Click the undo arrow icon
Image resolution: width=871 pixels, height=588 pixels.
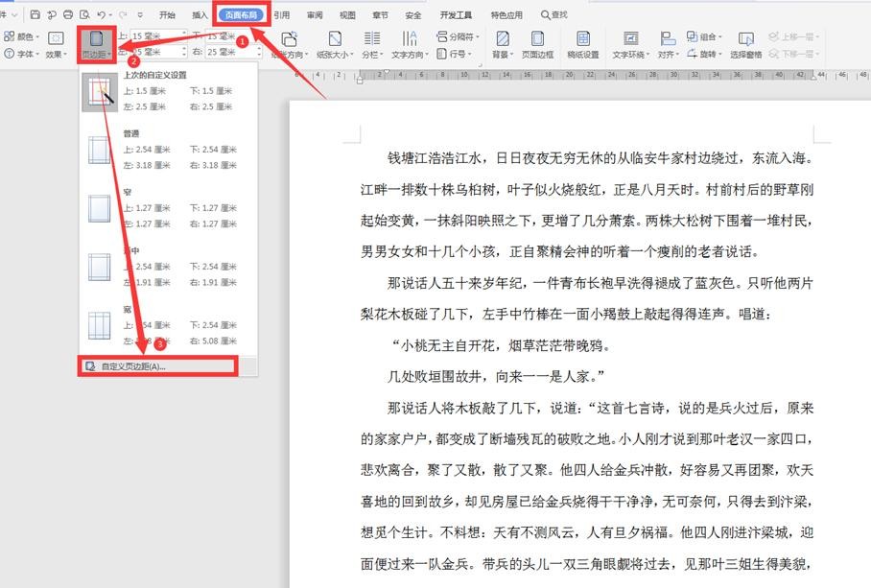102,15
